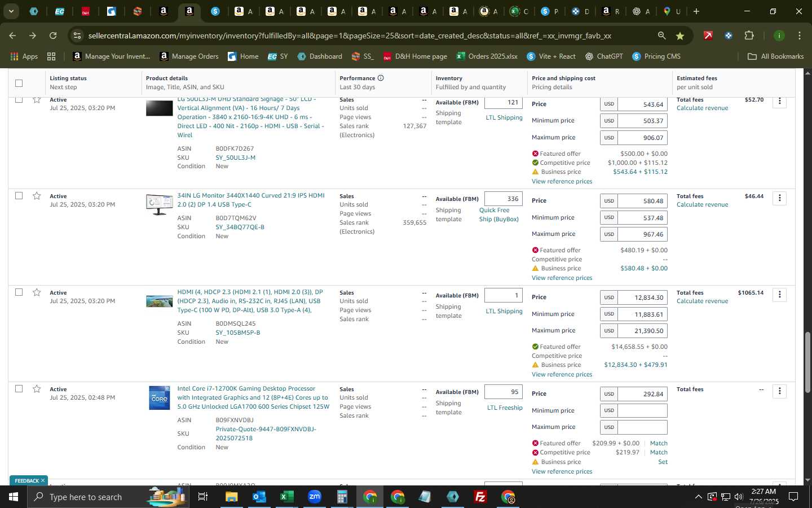This screenshot has height=508, width=812.
Task: Open 34IN LG Monitor product title link
Action: pyautogui.click(x=251, y=200)
